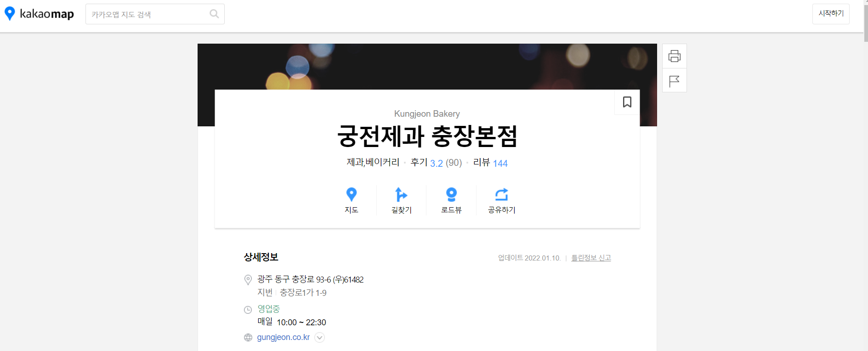
Task: Open 로드뷰 street view
Action: pyautogui.click(x=451, y=200)
